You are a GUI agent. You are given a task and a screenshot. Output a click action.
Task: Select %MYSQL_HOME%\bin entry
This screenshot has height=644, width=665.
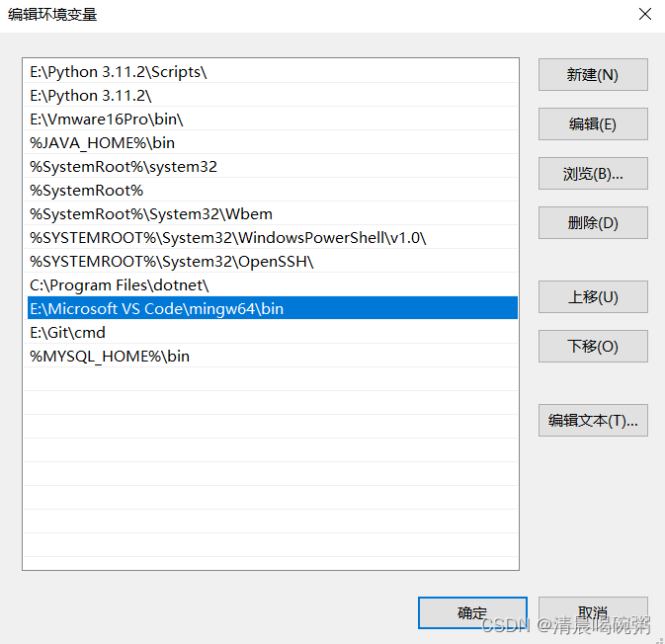[273, 357]
